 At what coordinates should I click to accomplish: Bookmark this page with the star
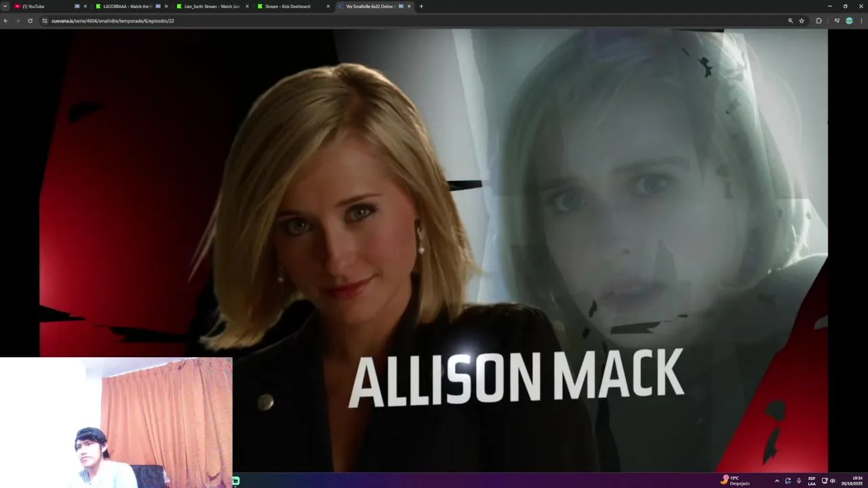coord(802,21)
